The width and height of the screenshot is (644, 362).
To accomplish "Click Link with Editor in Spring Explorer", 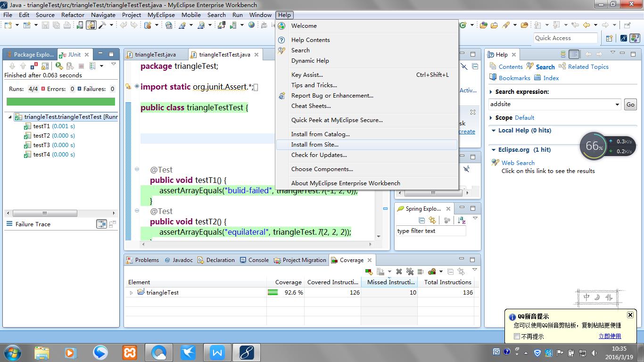I will click(x=432, y=220).
